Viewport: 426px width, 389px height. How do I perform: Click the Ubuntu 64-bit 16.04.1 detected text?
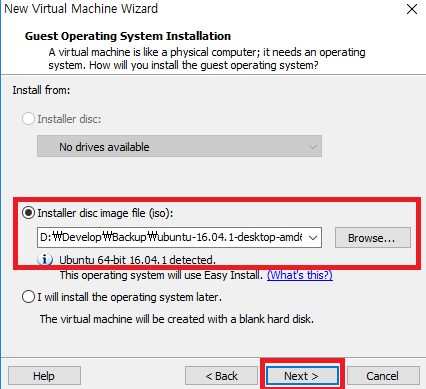coord(137,260)
